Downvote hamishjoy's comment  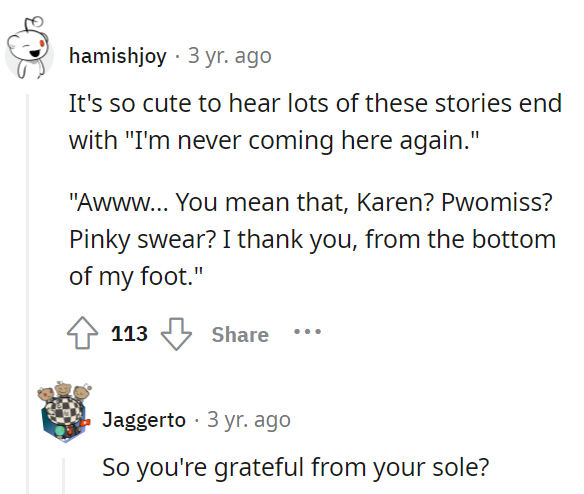[x=176, y=334]
